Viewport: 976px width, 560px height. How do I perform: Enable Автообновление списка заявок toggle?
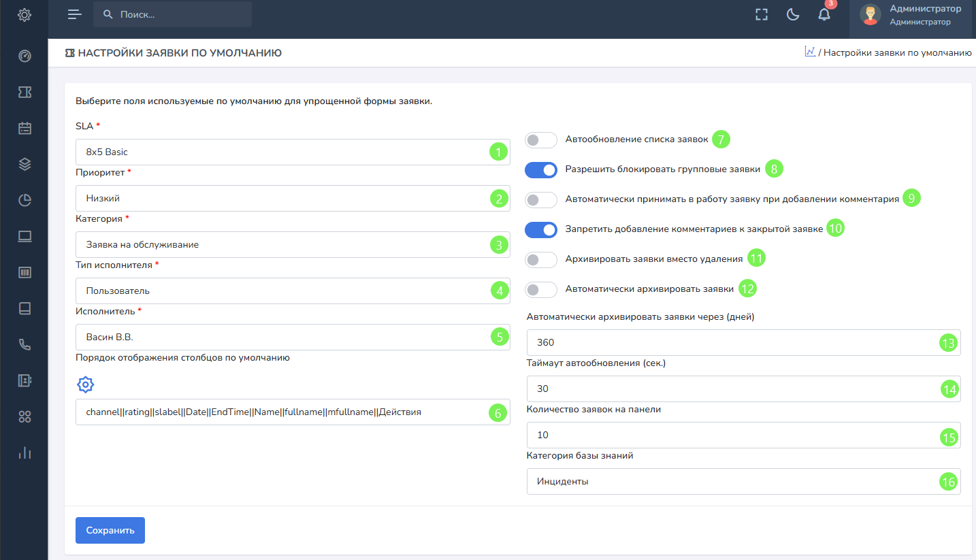point(541,140)
